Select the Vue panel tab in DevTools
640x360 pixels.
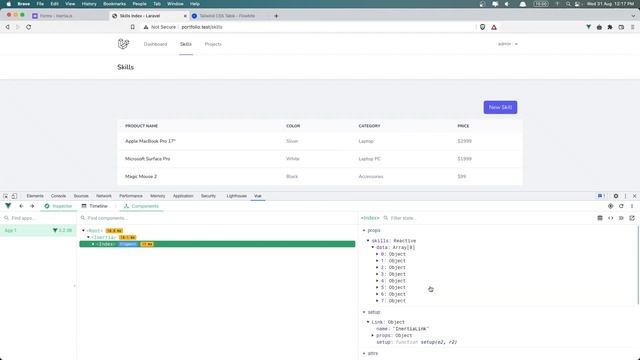tap(258, 196)
